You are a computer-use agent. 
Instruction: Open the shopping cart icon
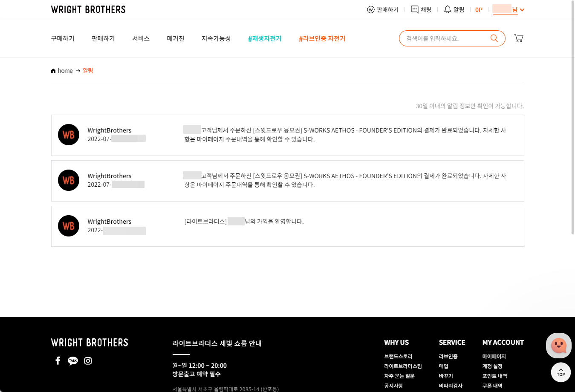[519, 38]
